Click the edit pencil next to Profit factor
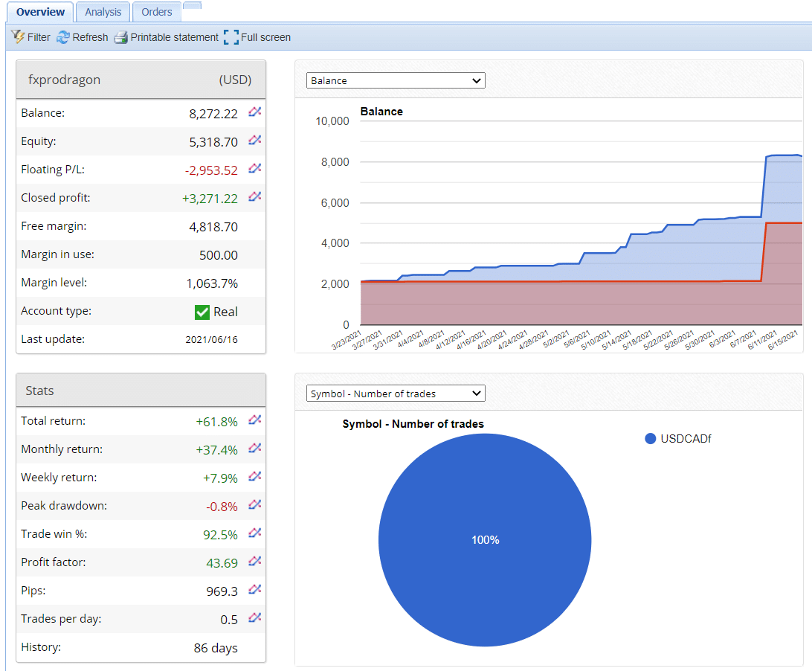Screen dimensions: 812x671 (254, 562)
